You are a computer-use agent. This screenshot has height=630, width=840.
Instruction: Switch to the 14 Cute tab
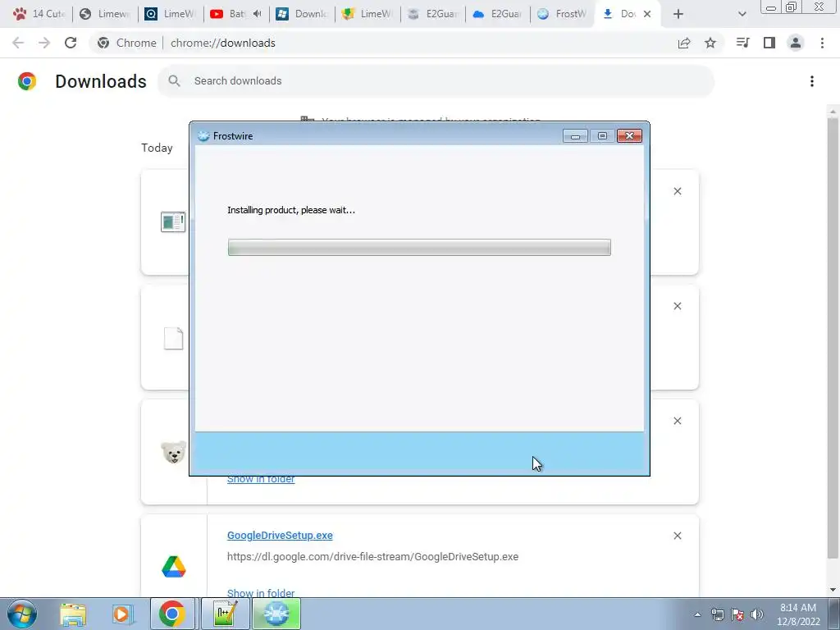pos(38,14)
